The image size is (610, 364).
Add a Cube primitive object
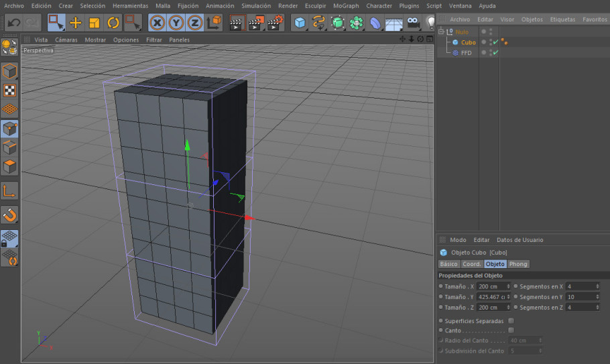[x=300, y=23]
